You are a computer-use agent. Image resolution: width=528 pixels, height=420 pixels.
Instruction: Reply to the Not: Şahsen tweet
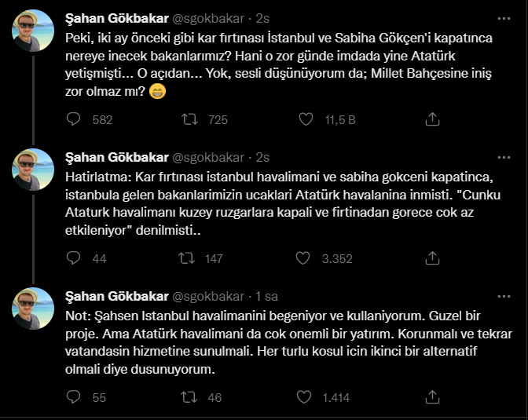pos(73,398)
